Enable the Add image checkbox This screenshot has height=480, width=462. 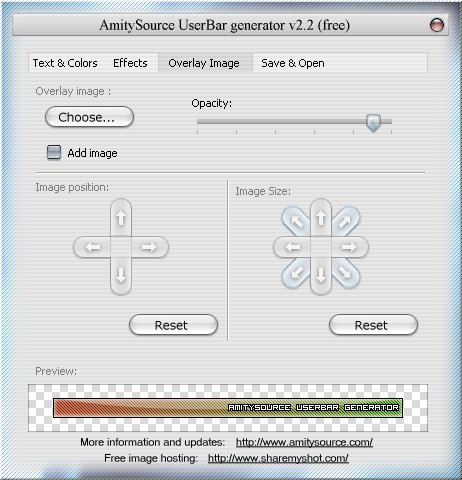pyautogui.click(x=54, y=153)
